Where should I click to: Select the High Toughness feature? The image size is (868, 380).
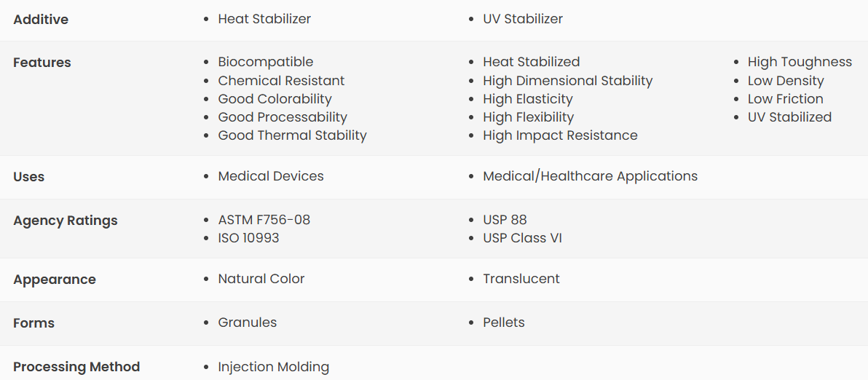click(800, 62)
